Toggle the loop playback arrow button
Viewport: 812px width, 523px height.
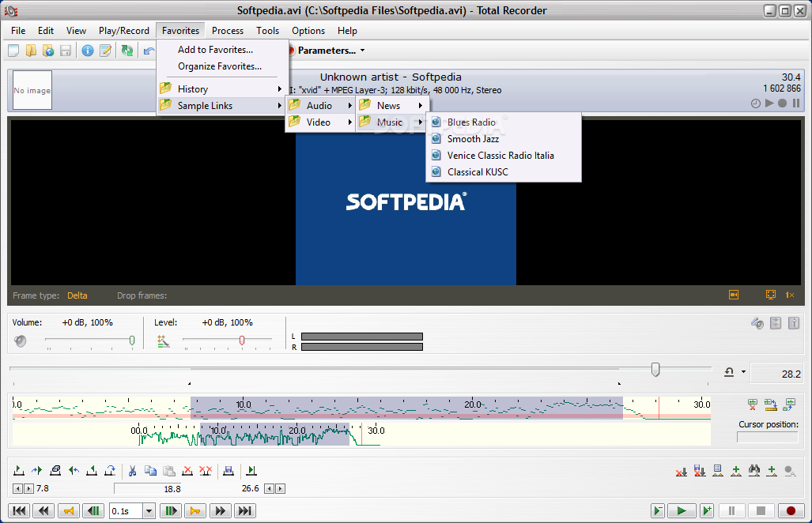point(729,372)
